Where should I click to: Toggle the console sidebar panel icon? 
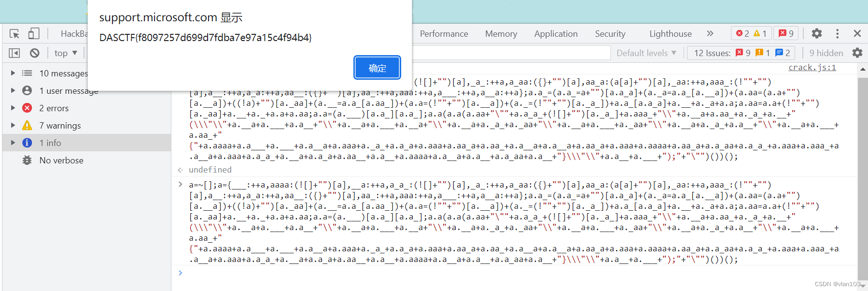[x=14, y=53]
